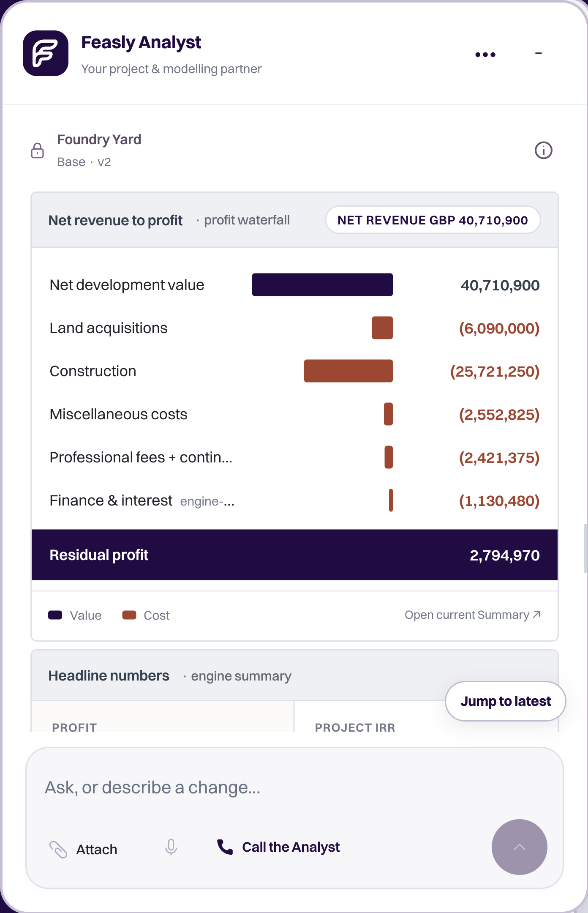The image size is (588, 913).
Task: Select the Residual profit row
Action: click(295, 555)
